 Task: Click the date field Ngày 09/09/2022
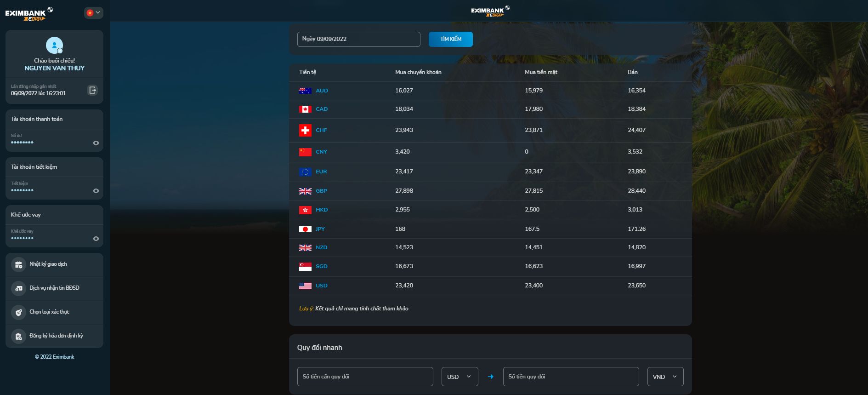click(x=358, y=39)
